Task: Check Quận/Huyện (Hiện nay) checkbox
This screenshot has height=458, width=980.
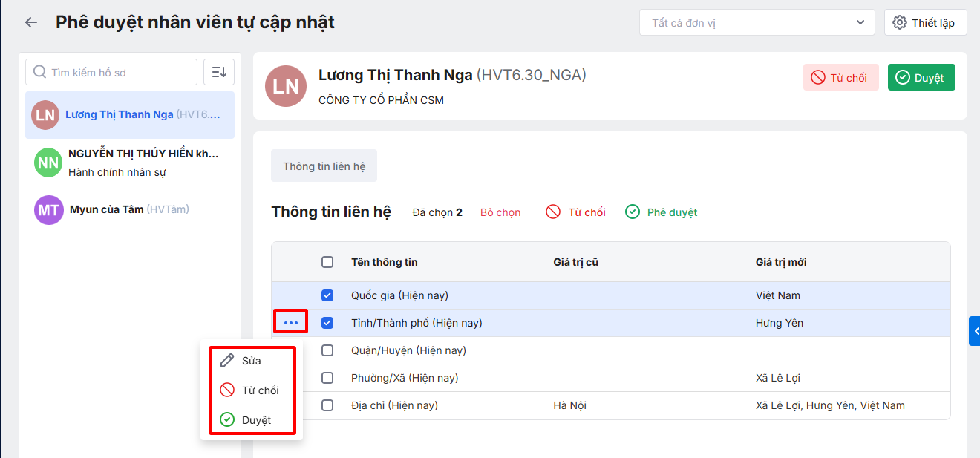Action: tap(327, 350)
